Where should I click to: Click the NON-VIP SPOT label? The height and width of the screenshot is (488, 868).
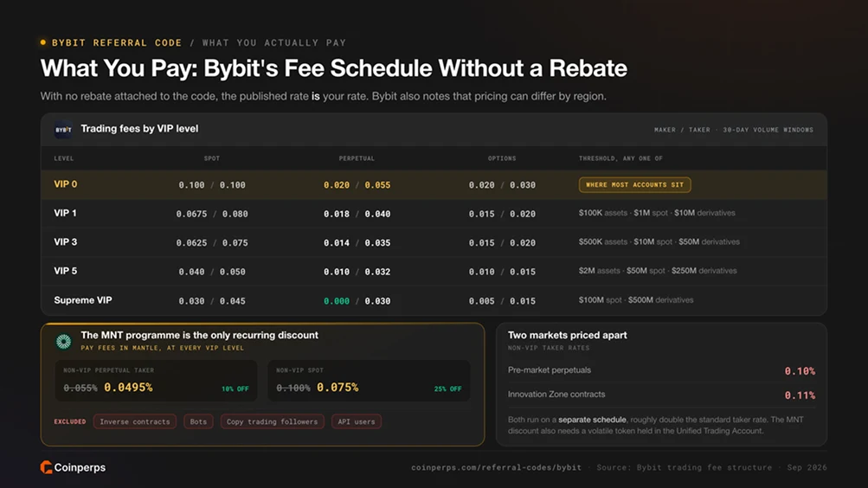(299, 370)
